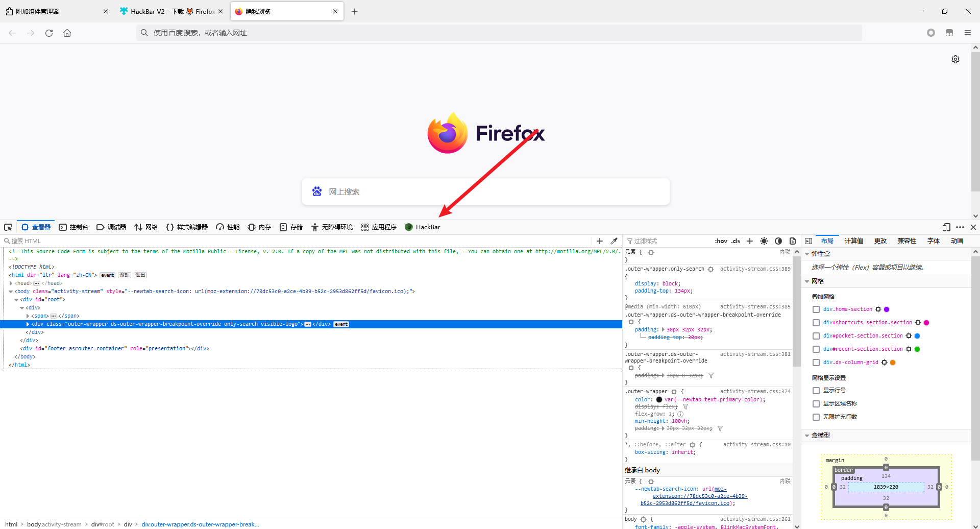Open DevTools more options menu
This screenshot has width=980, height=529.
(x=960, y=227)
